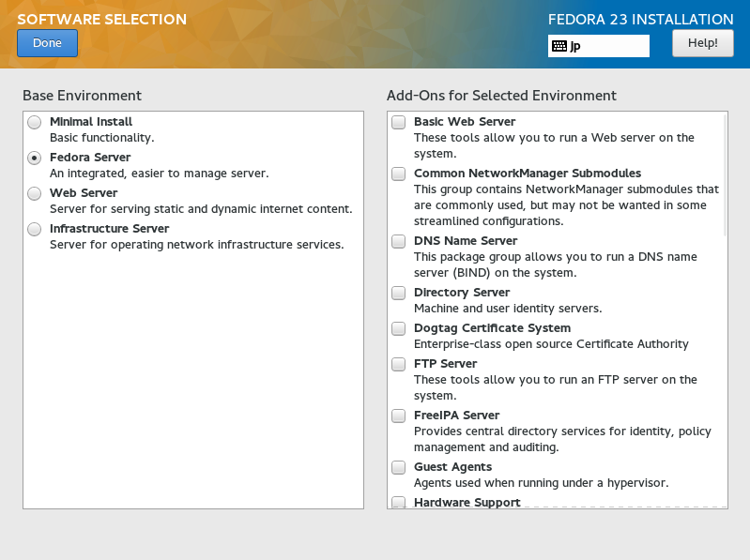
Task: Click the jp keyboard layout indicator
Action: (x=598, y=46)
